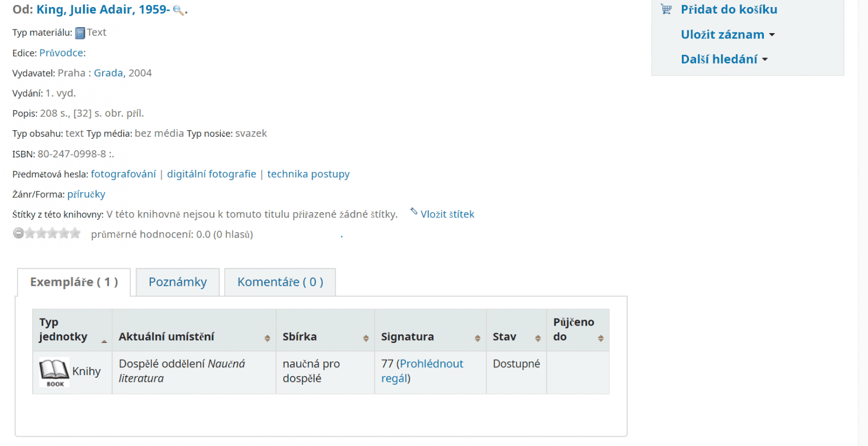Viewport: 868px width, 446px height.
Task: Open the Uložit záznam dropdown
Action: coord(727,35)
